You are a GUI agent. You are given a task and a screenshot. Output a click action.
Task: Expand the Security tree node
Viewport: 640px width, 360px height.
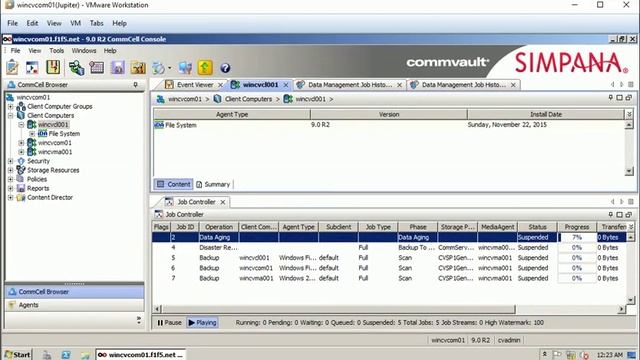(x=11, y=161)
